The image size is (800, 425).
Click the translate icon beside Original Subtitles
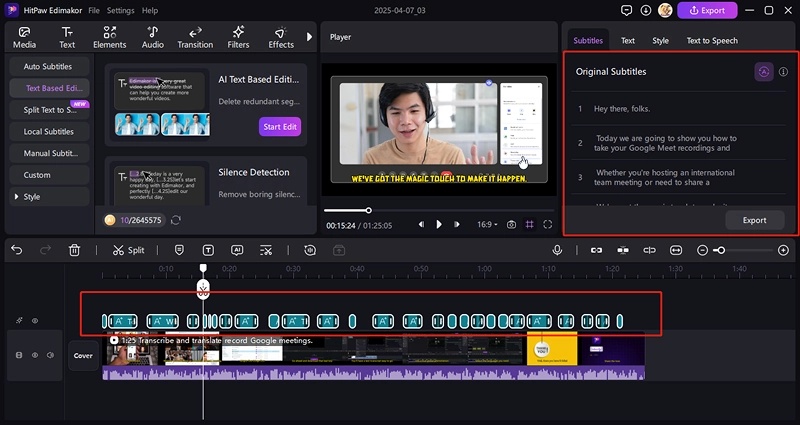pyautogui.click(x=764, y=72)
